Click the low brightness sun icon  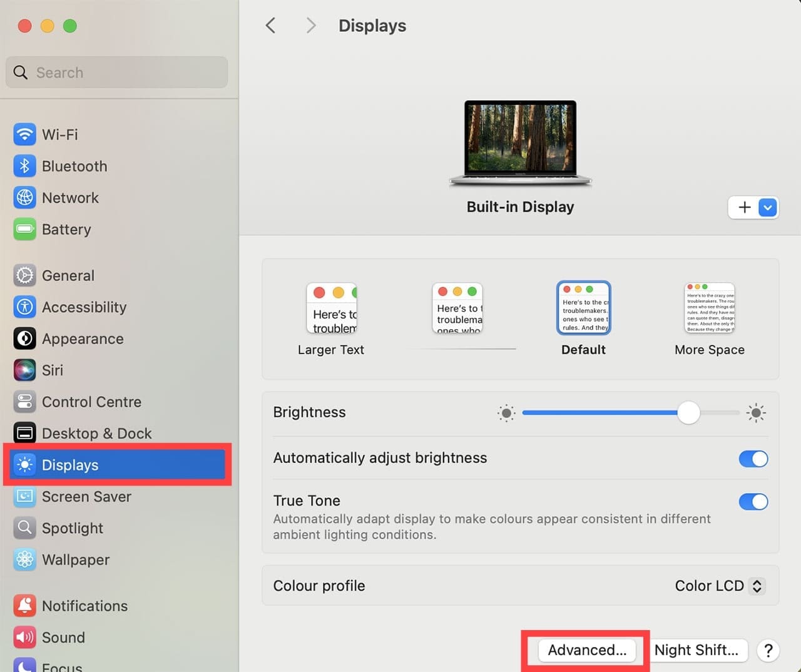click(x=506, y=413)
